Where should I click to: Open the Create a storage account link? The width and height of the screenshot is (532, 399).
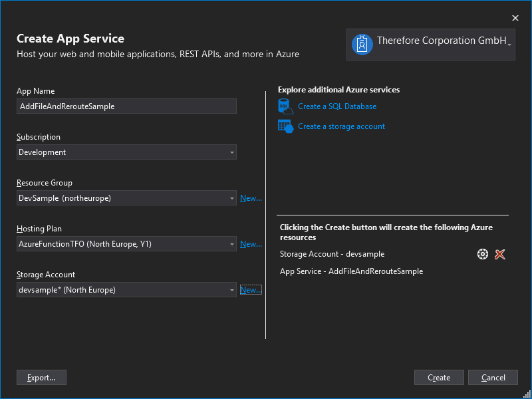pyautogui.click(x=341, y=126)
